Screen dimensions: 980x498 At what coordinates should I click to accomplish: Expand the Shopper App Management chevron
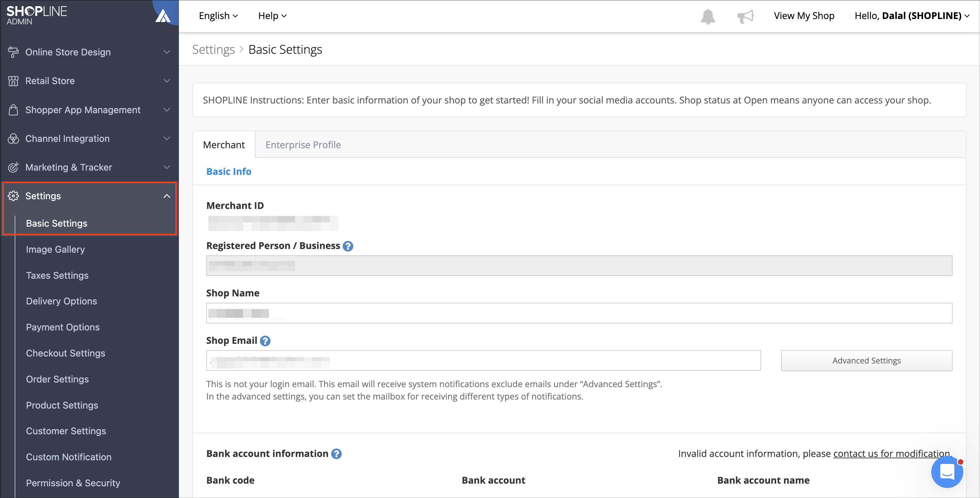167,109
